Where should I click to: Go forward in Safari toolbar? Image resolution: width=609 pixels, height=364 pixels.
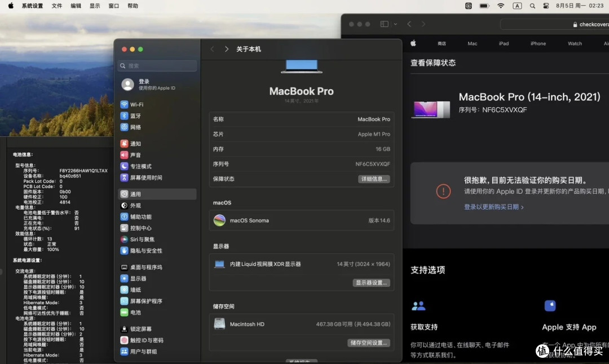point(423,24)
